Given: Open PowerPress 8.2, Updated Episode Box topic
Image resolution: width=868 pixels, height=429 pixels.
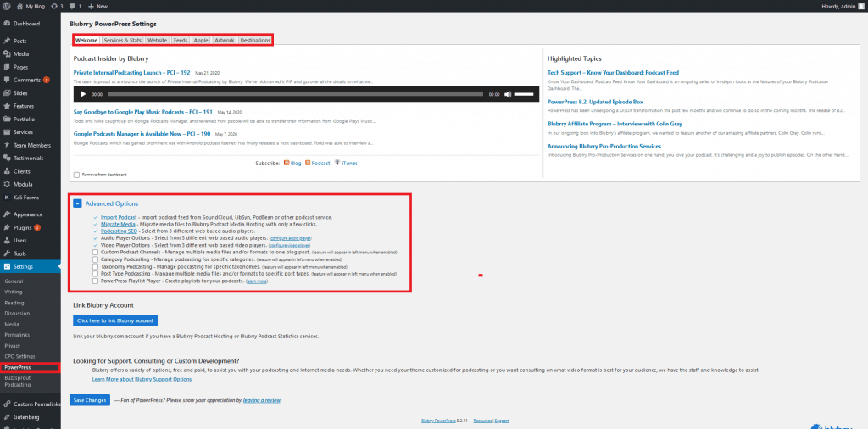Looking at the screenshot, I should coord(595,102).
